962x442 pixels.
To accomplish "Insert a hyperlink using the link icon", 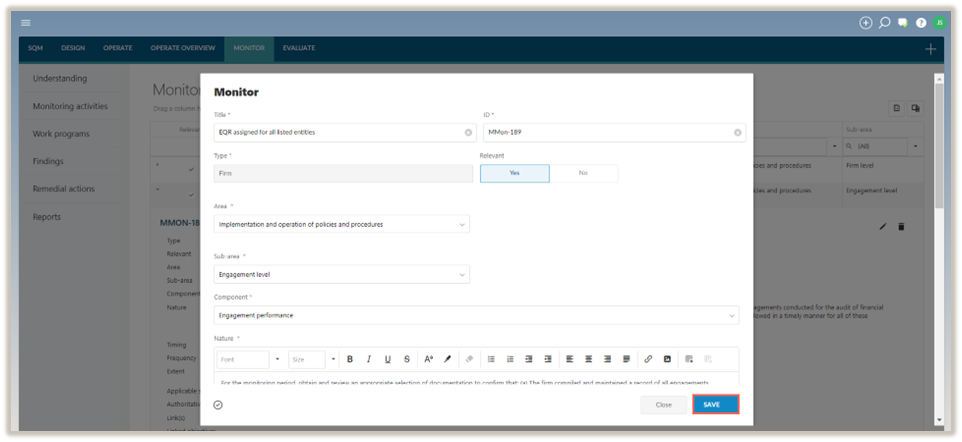I will 648,359.
